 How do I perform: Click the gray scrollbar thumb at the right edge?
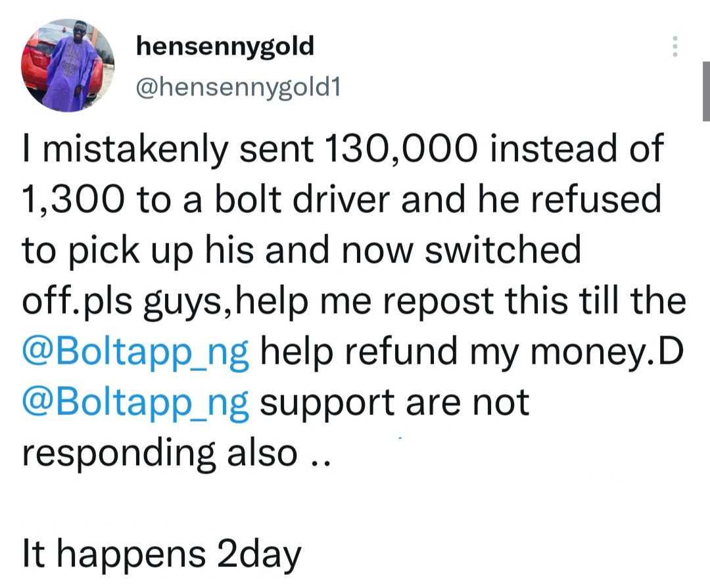click(705, 92)
